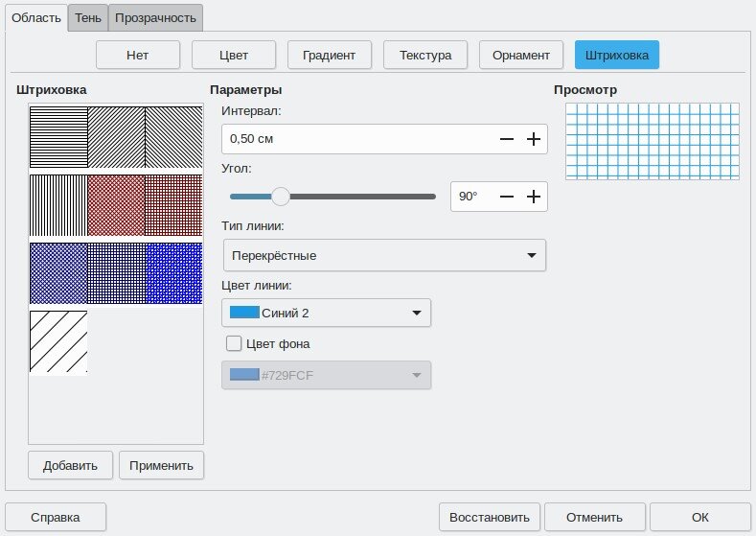This screenshot has height=536, width=756.
Task: Select the black 45 degree diagonal hatch
Action: pos(116,137)
